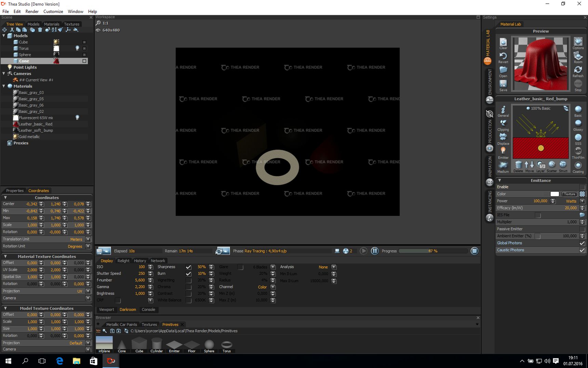Stop the render next to progress bar
Screen dimensions: 588x368
(x=475, y=251)
